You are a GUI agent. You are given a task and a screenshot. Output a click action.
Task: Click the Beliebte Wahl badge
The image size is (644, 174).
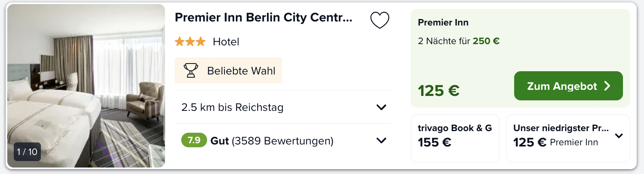pyautogui.click(x=228, y=70)
